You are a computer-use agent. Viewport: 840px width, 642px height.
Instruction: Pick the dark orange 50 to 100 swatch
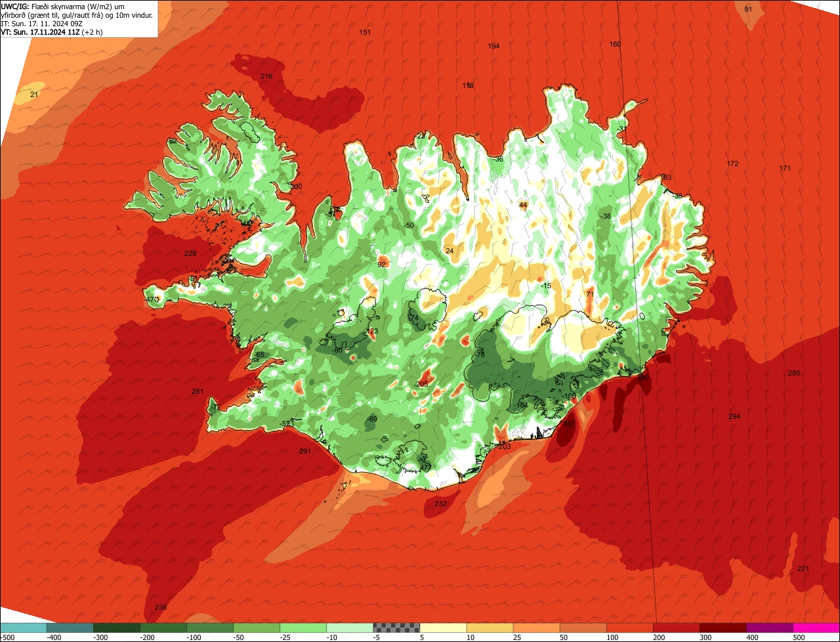(x=583, y=628)
